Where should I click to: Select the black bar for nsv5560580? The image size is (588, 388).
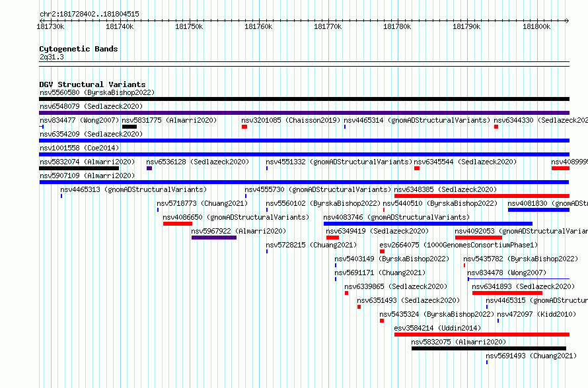pyautogui.click(x=304, y=99)
